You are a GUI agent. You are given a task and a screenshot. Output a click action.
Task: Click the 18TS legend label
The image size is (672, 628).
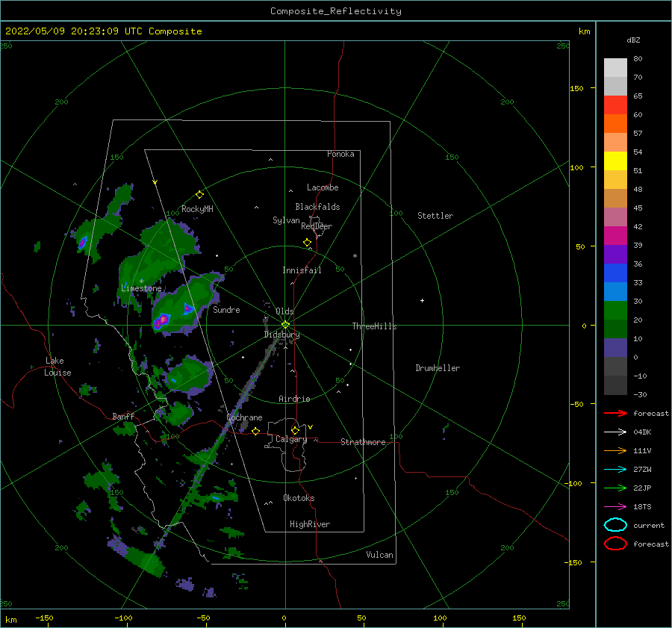click(x=642, y=507)
